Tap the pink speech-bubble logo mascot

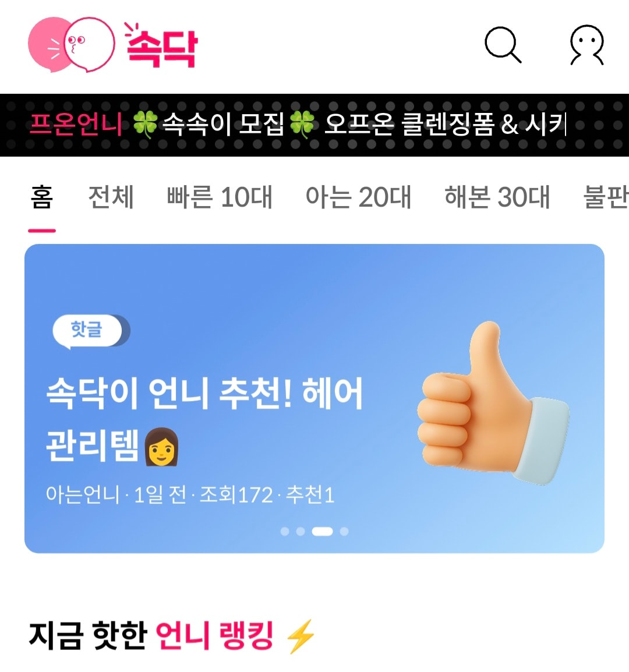[x=71, y=45]
